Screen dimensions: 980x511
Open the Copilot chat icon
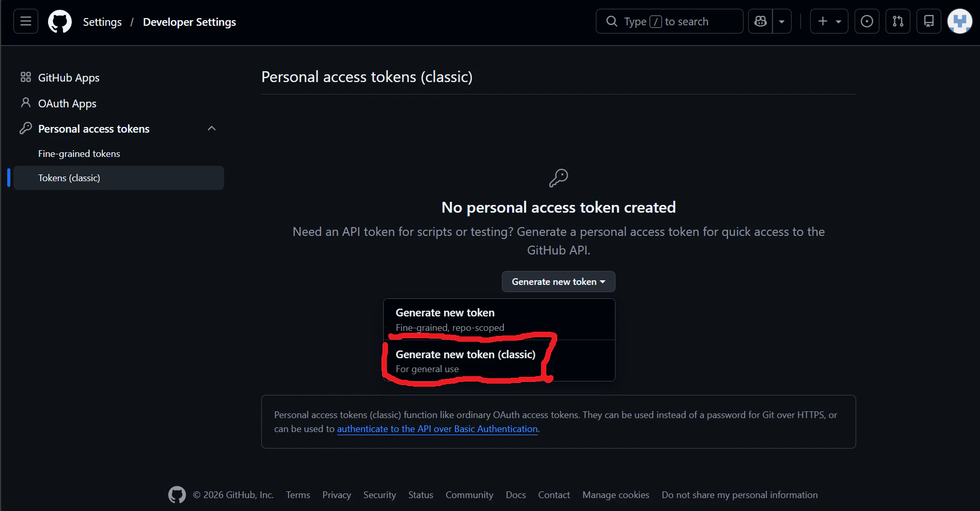coord(761,21)
